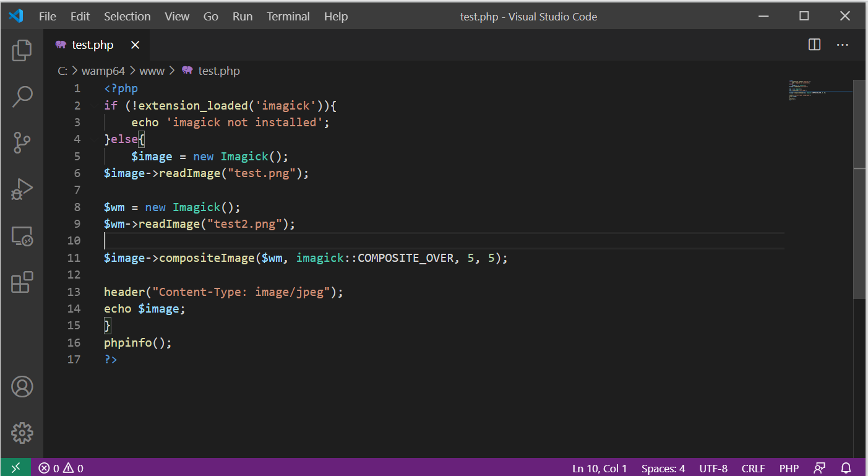
Task: Expand the www breadcrumb segment
Action: (152, 71)
